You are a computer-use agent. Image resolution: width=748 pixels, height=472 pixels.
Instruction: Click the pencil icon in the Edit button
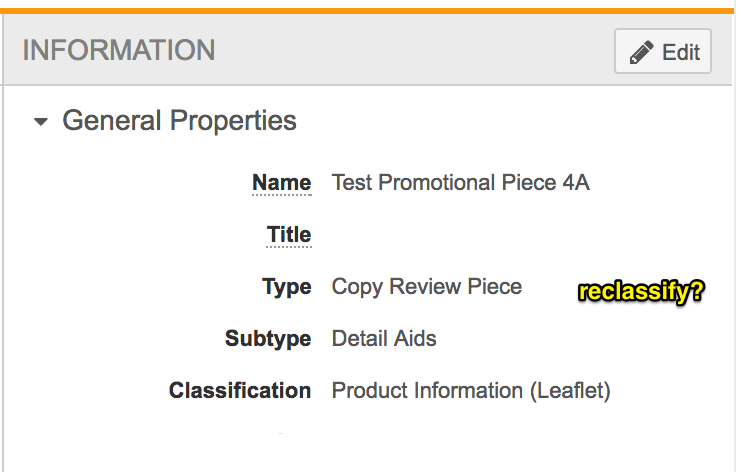[x=641, y=53]
